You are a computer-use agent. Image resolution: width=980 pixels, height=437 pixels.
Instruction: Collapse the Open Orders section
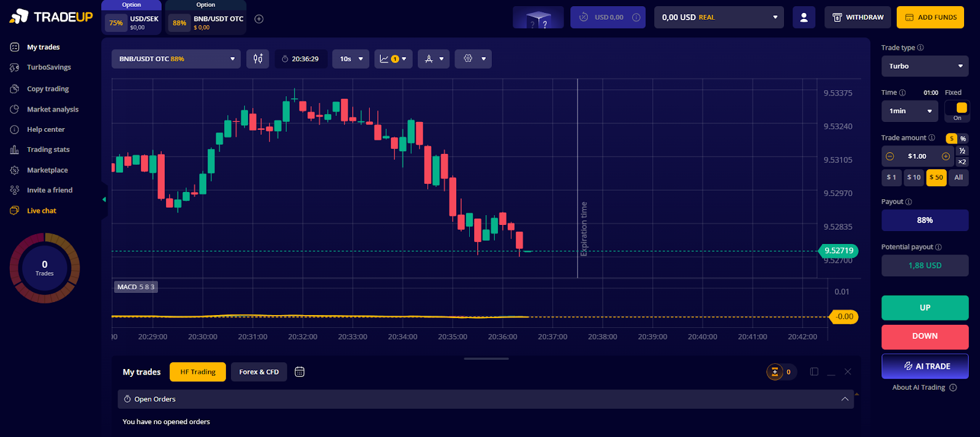click(x=845, y=399)
